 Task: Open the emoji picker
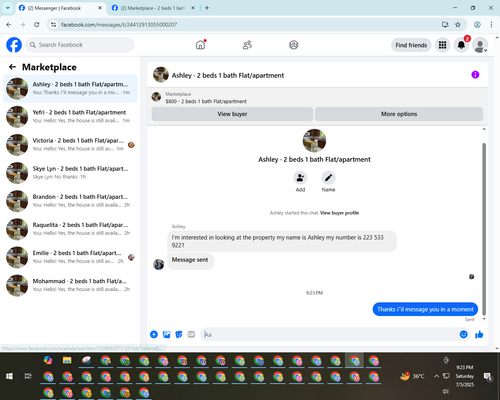click(x=463, y=334)
